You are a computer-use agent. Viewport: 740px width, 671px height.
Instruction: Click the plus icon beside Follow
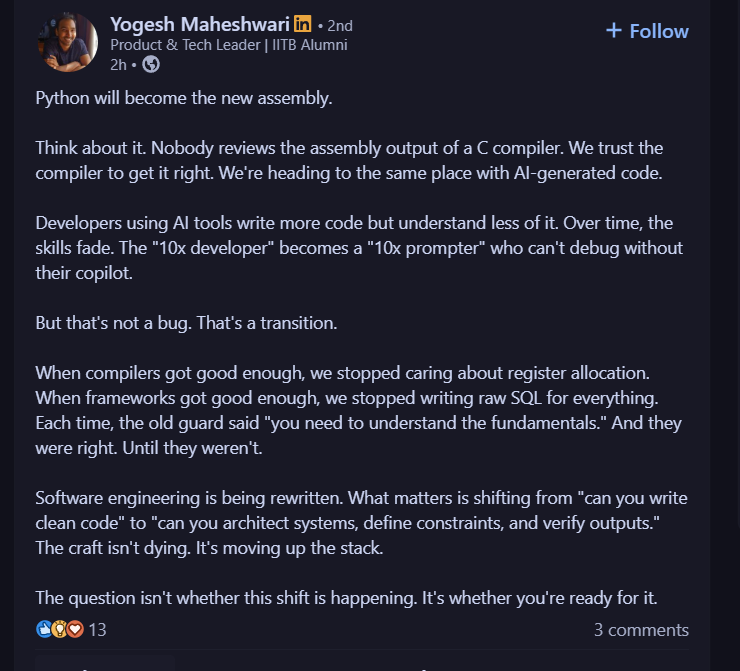click(x=614, y=31)
